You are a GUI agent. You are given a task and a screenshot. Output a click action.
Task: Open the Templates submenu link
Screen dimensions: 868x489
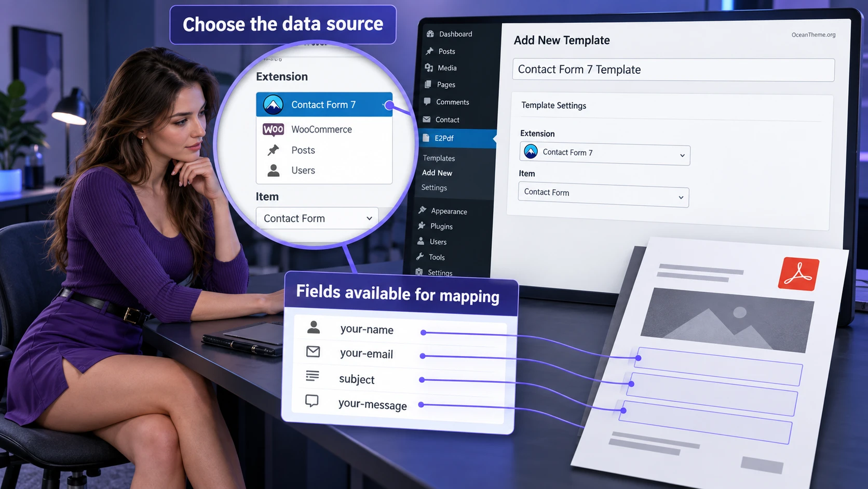pyautogui.click(x=439, y=158)
